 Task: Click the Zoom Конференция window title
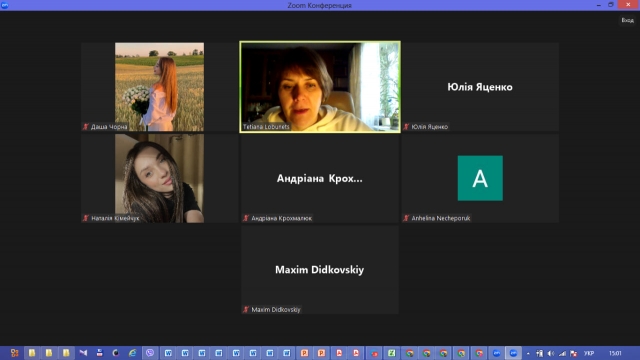click(320, 5)
